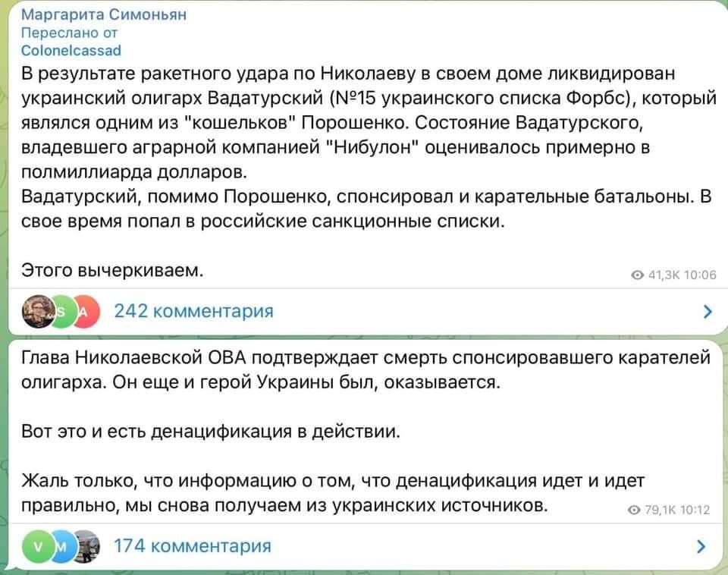Click the 10:12 message timestamp

(x=690, y=511)
